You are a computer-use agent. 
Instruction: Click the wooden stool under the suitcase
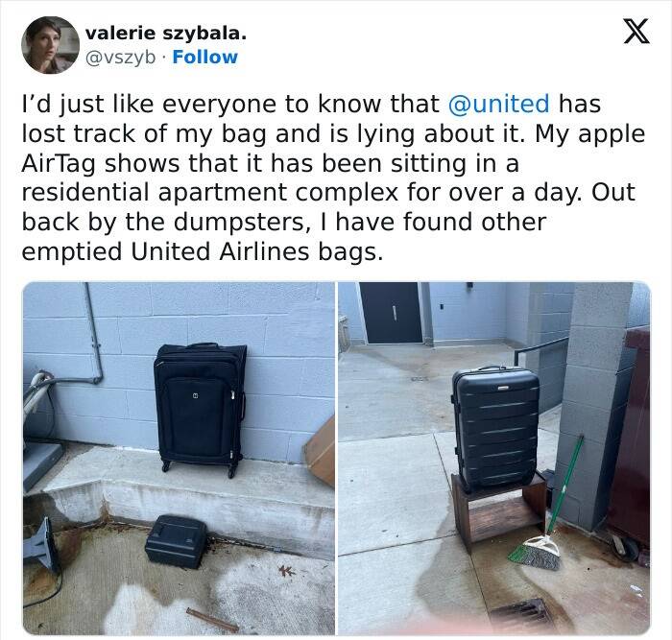pyautogui.click(x=499, y=510)
